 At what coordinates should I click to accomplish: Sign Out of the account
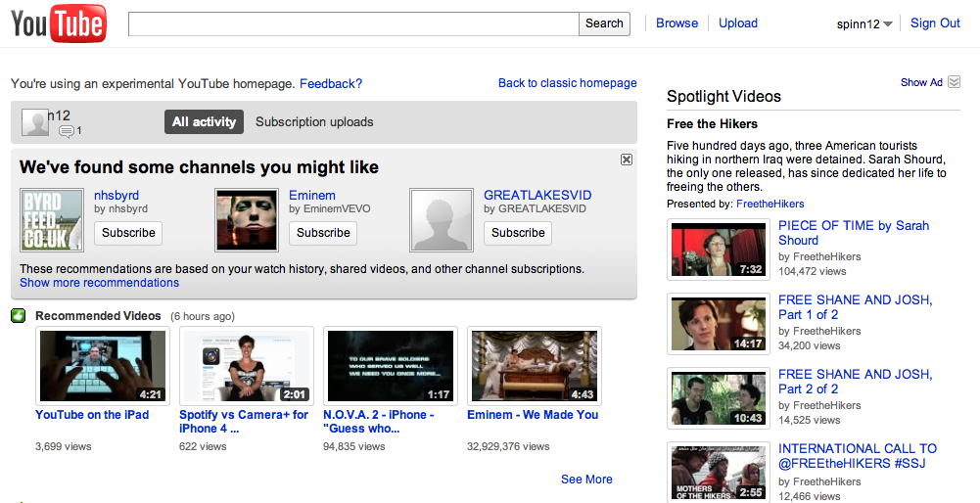pos(935,23)
